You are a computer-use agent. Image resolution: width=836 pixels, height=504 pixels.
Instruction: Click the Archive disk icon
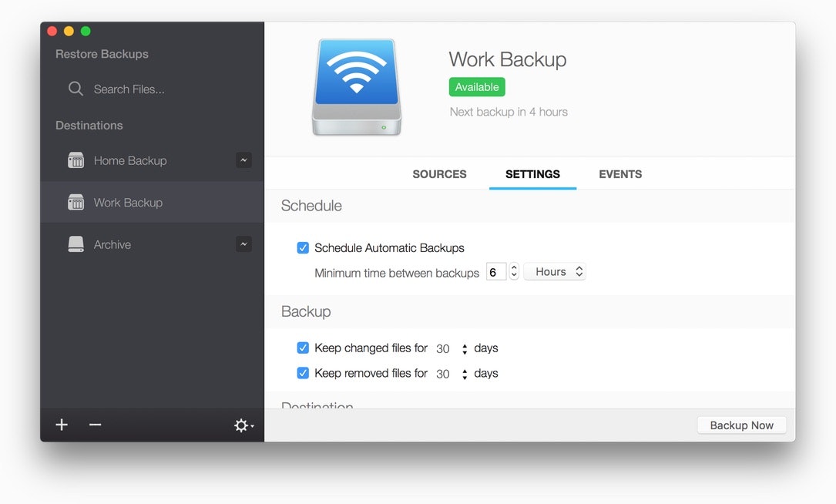click(76, 244)
